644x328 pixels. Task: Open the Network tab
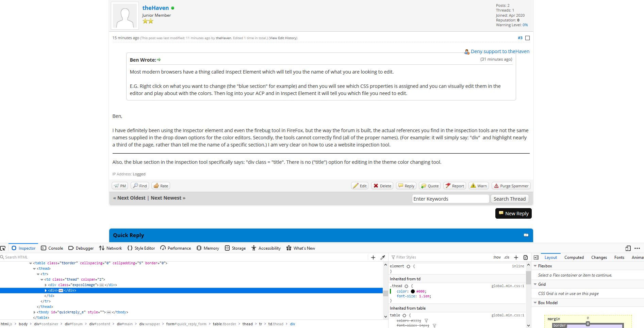pos(111,248)
